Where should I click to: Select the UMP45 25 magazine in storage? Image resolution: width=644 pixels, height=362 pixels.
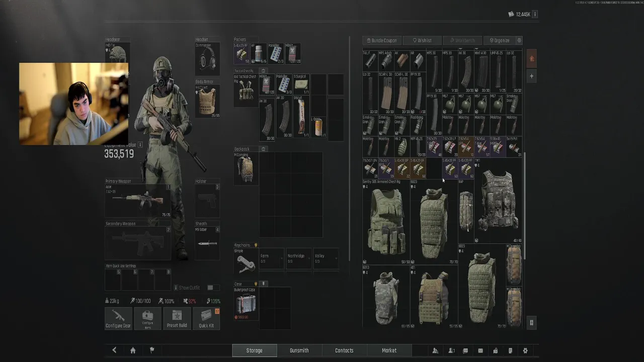[x=498, y=71]
